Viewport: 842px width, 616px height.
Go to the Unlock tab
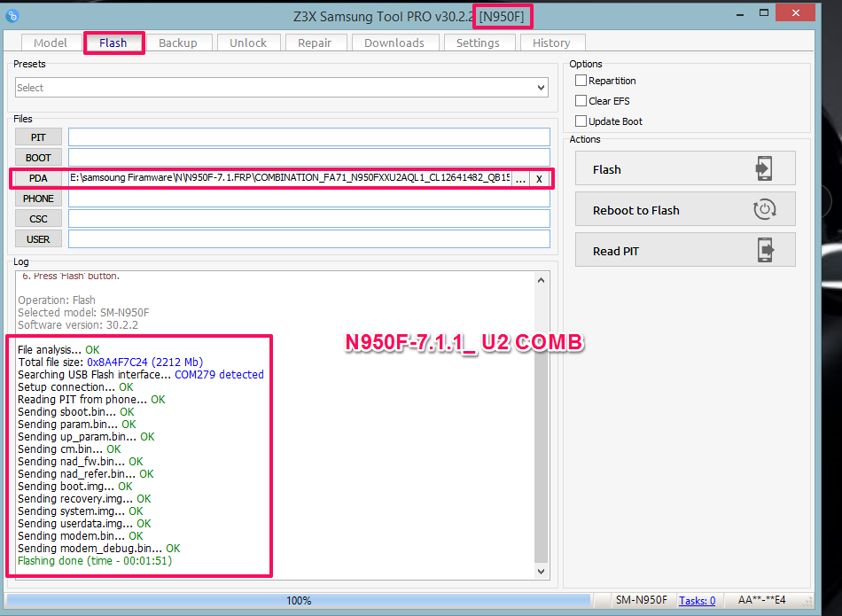tap(248, 43)
